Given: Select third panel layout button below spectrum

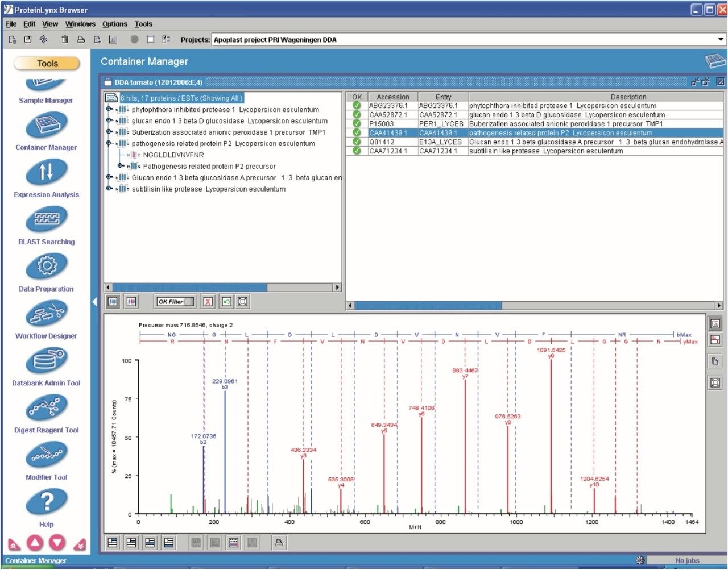Looking at the screenshot, I should [x=150, y=543].
